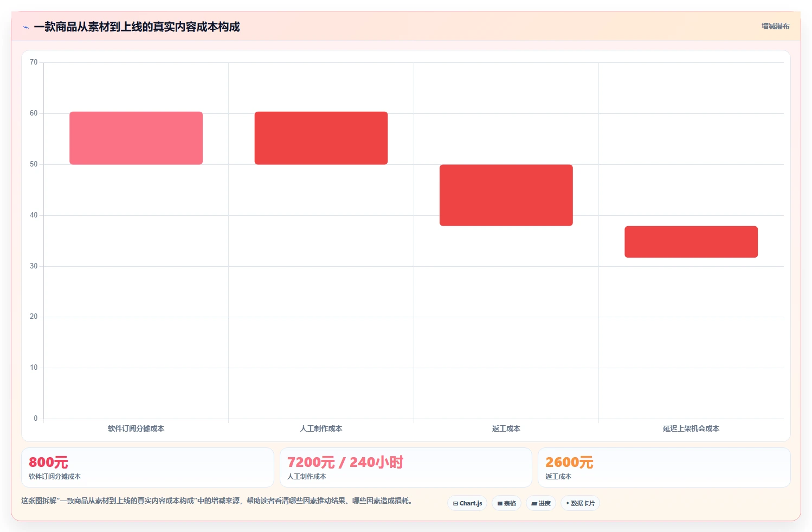The height and width of the screenshot is (532, 812).
Task: Click the Chart.js tag chip
Action: coord(467,503)
